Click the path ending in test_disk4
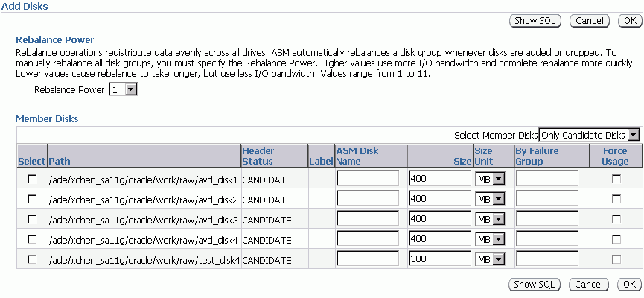The height and width of the screenshot is (298, 644). [x=144, y=260]
